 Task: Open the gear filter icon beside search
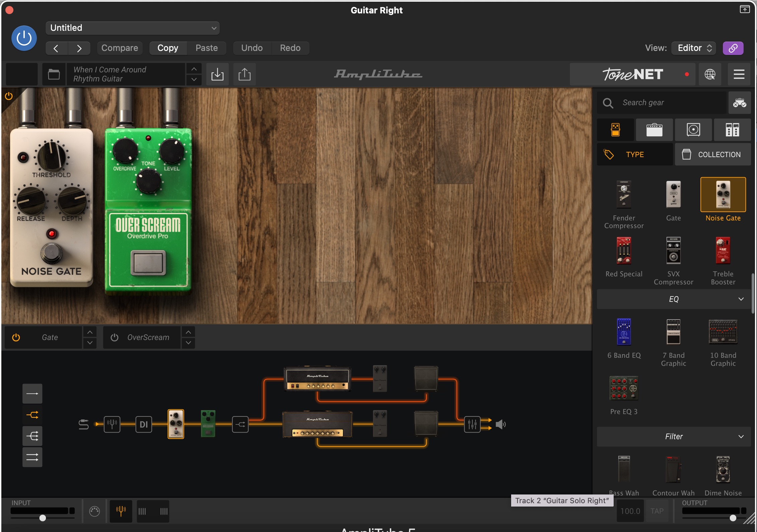pos(740,103)
